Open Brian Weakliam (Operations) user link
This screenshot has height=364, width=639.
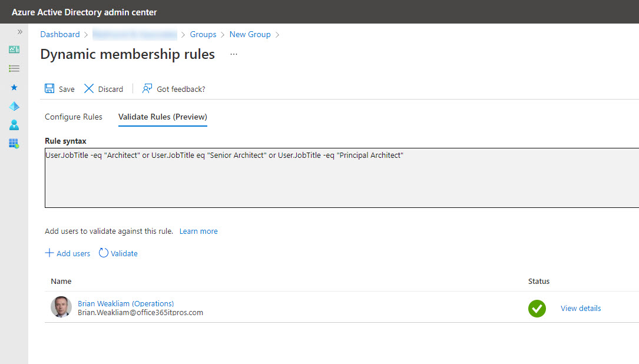pos(125,303)
